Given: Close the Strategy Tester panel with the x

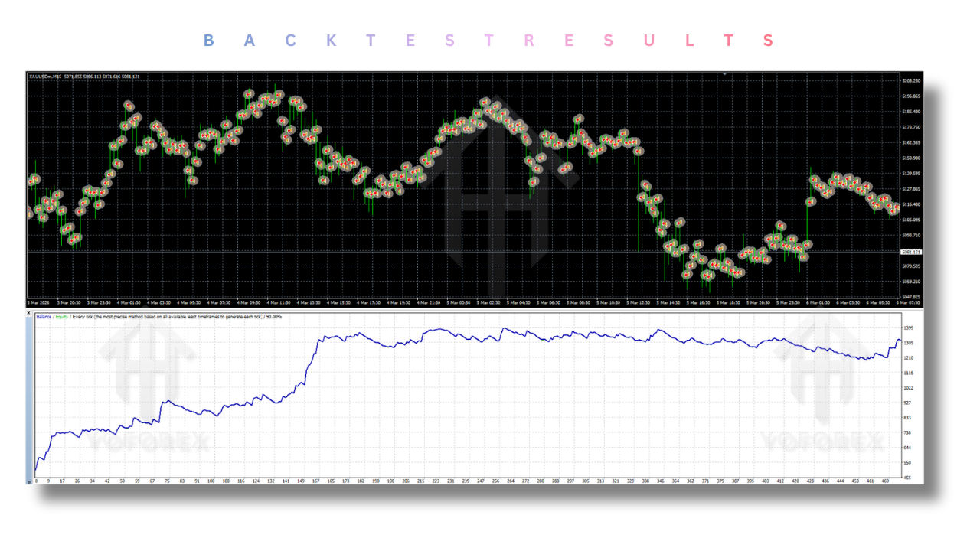Looking at the screenshot, I should [x=29, y=312].
